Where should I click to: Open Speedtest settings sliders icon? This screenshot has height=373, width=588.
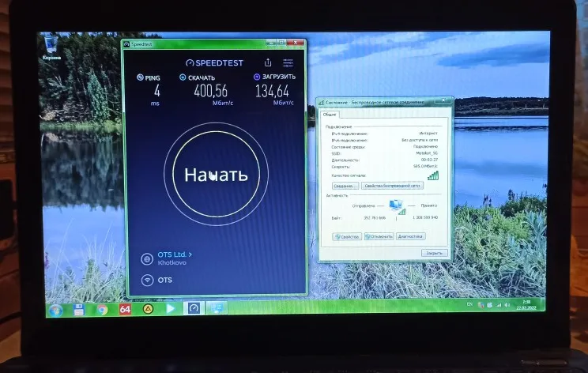[288, 62]
